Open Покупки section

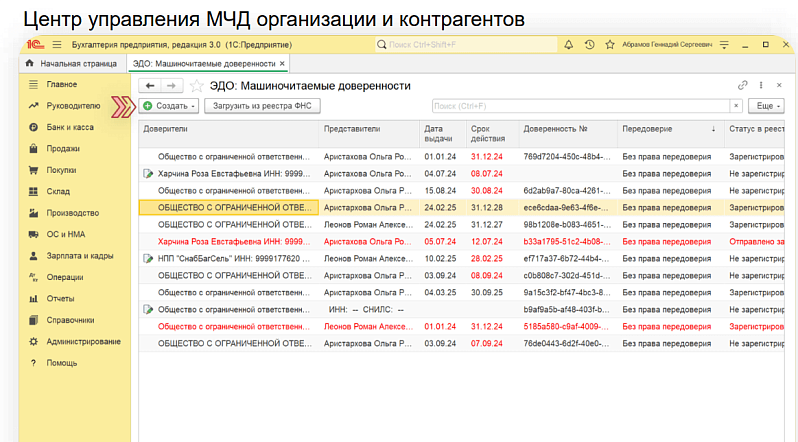tap(61, 170)
